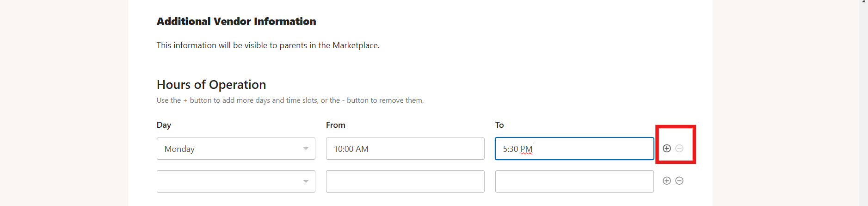This screenshot has height=206, width=868.
Task: Click the Day column label
Action: pos(164,125)
